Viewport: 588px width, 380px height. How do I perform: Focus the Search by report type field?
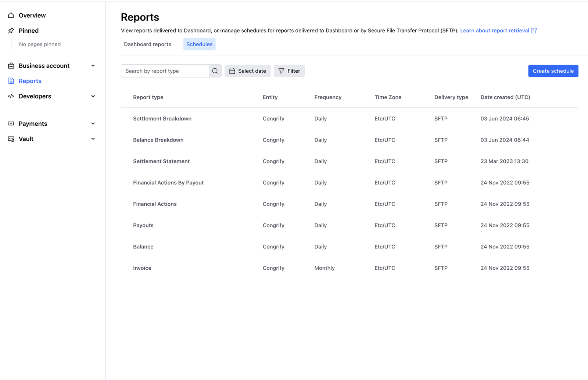click(165, 71)
